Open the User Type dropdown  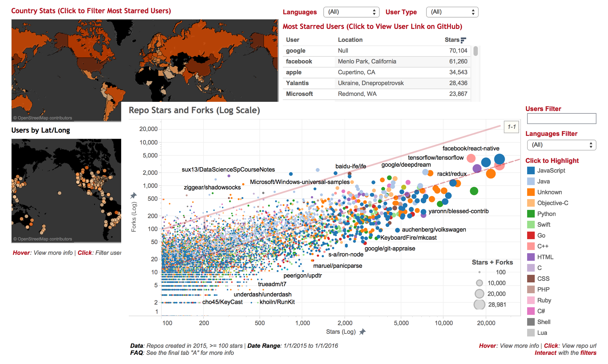pos(452,12)
